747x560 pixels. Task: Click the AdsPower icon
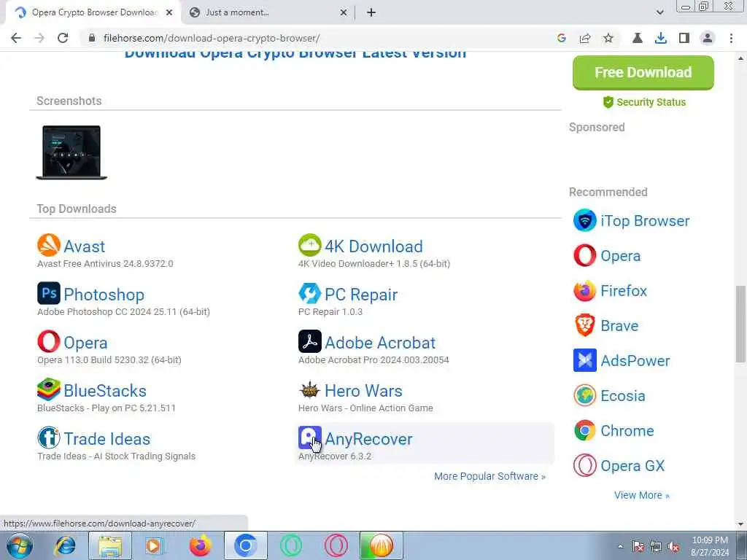[584, 360]
